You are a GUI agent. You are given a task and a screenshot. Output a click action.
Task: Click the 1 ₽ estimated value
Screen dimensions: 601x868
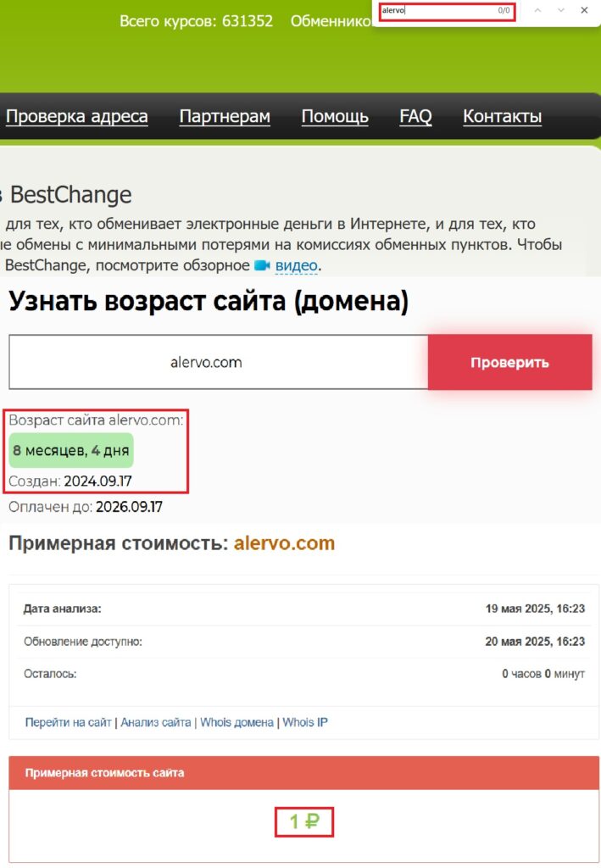[303, 821]
